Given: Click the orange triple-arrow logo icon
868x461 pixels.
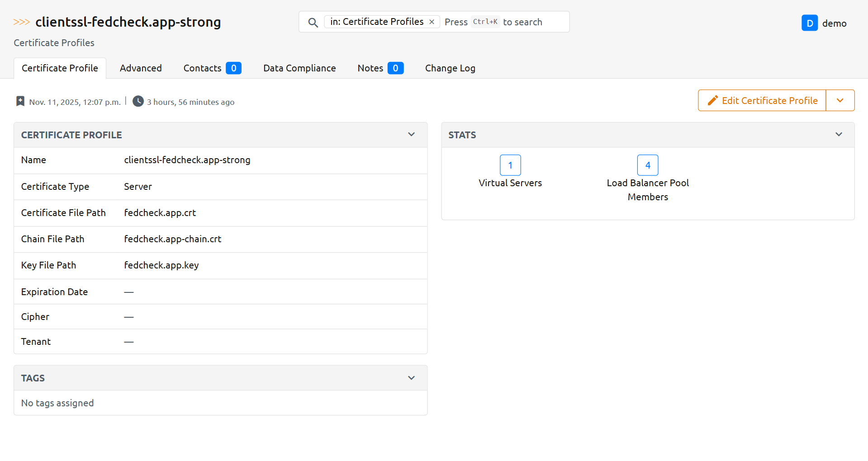Looking at the screenshot, I should point(21,22).
